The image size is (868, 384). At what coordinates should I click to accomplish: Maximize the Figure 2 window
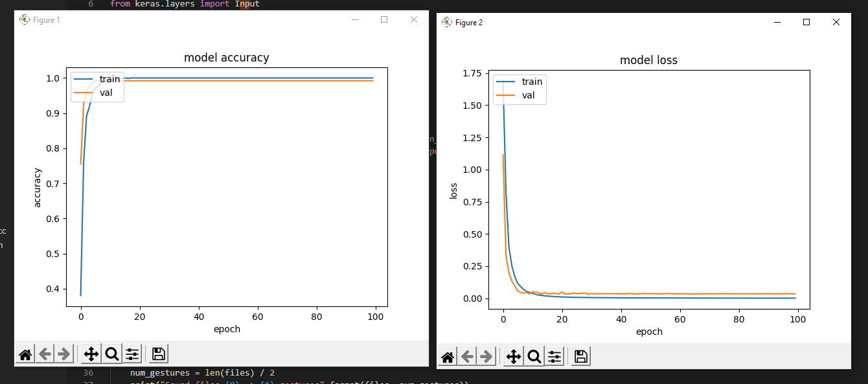pyautogui.click(x=806, y=22)
